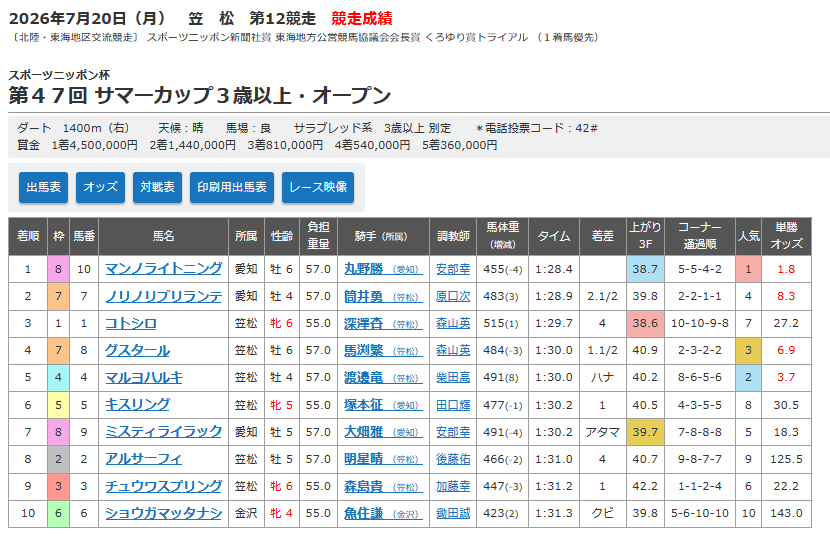Click red frame cell 3 for チュウワスプリング
Viewport: 830px width, 540px height.
pyautogui.click(x=58, y=486)
